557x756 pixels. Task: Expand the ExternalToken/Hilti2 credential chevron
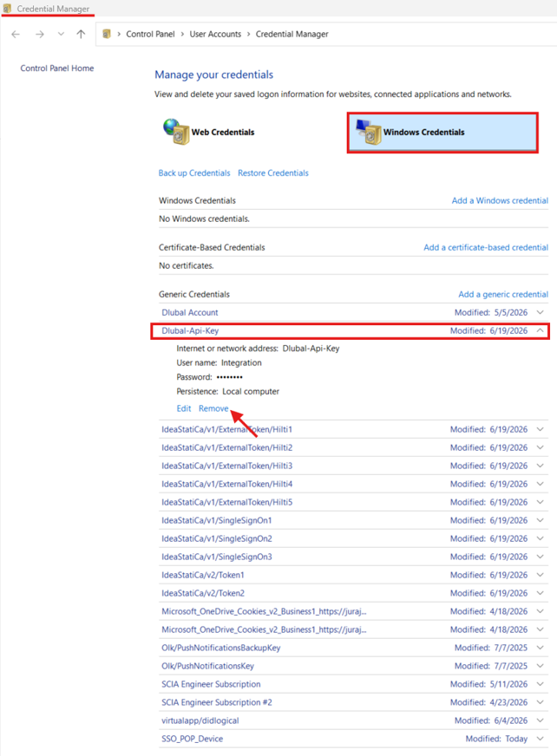click(541, 447)
